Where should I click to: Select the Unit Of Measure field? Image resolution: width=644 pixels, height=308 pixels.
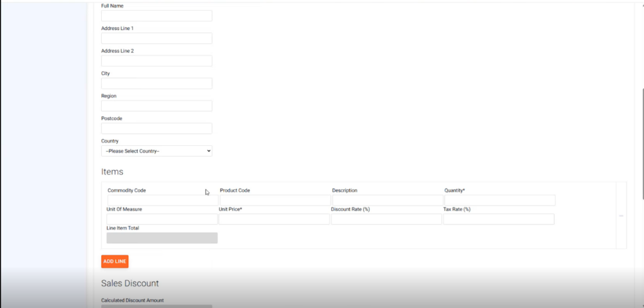(162, 219)
